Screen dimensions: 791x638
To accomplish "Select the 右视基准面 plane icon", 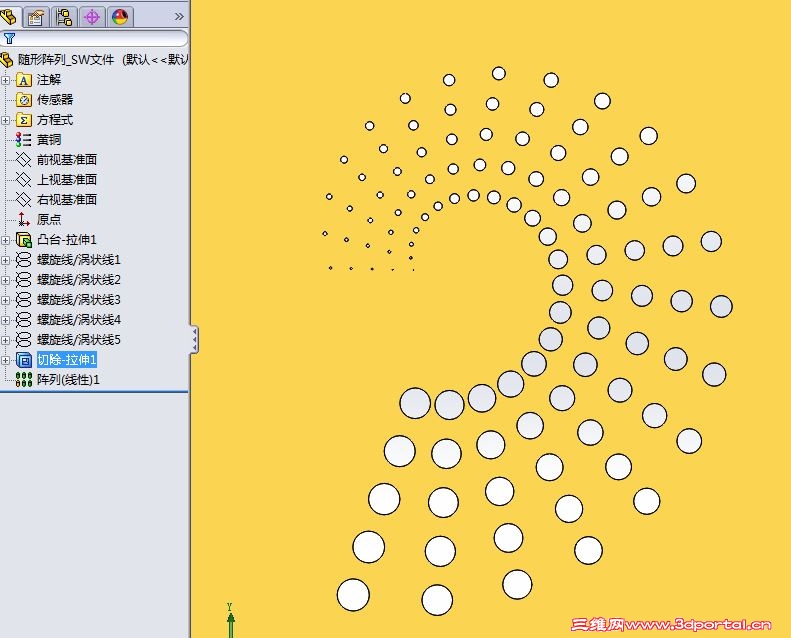I will [x=24, y=200].
